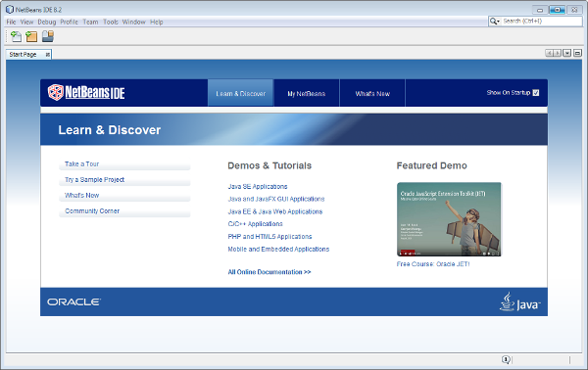Switch to the My NetBeans tab
Image resolution: width=588 pixels, height=370 pixels.
click(307, 93)
